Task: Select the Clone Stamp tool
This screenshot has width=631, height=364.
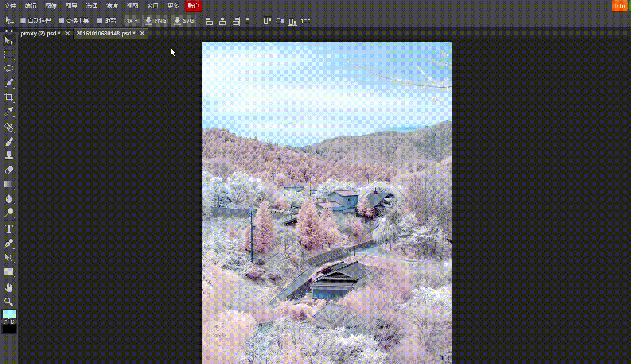Action: [x=9, y=156]
